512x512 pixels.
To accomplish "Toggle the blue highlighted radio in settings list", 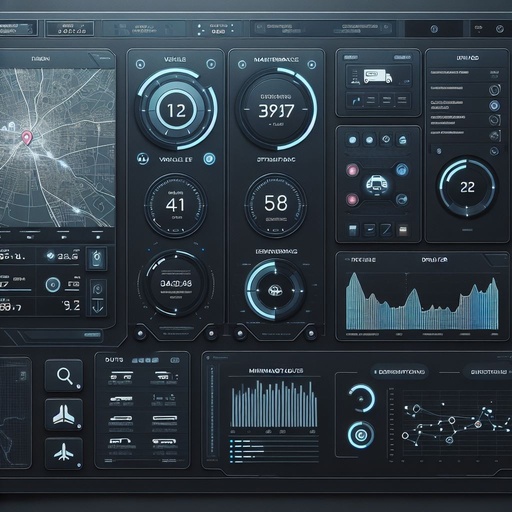I will (494, 106).
